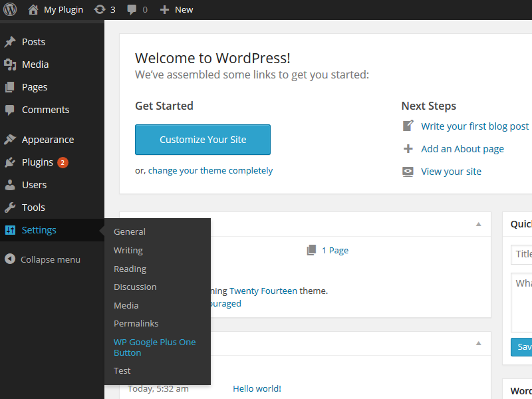Click the Media sidebar camera icon
This screenshot has width=532, height=399.
[10, 65]
